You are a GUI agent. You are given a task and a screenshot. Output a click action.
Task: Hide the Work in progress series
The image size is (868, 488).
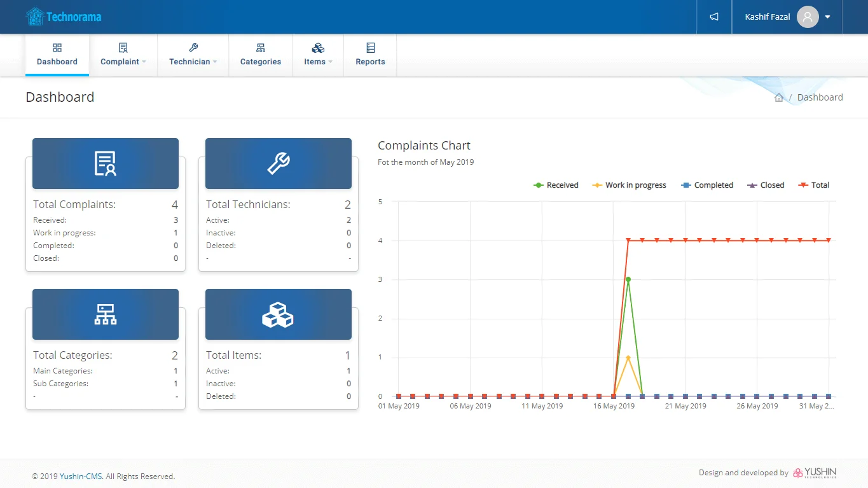click(629, 185)
